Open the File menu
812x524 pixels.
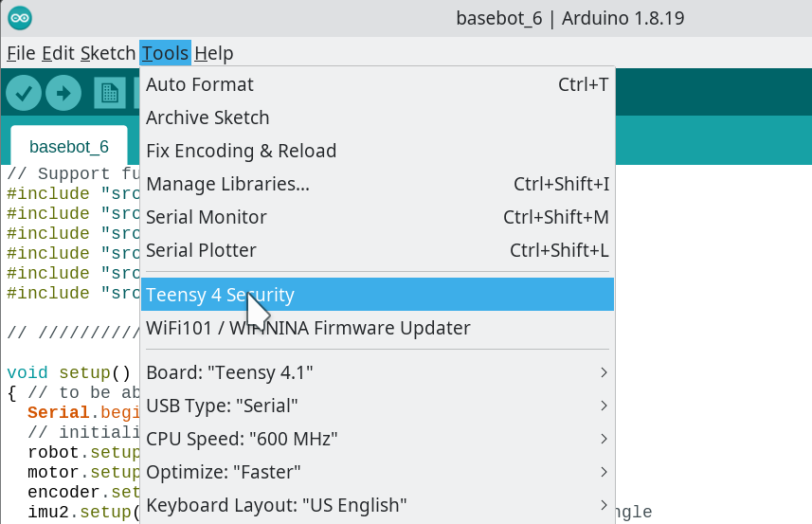tap(21, 53)
